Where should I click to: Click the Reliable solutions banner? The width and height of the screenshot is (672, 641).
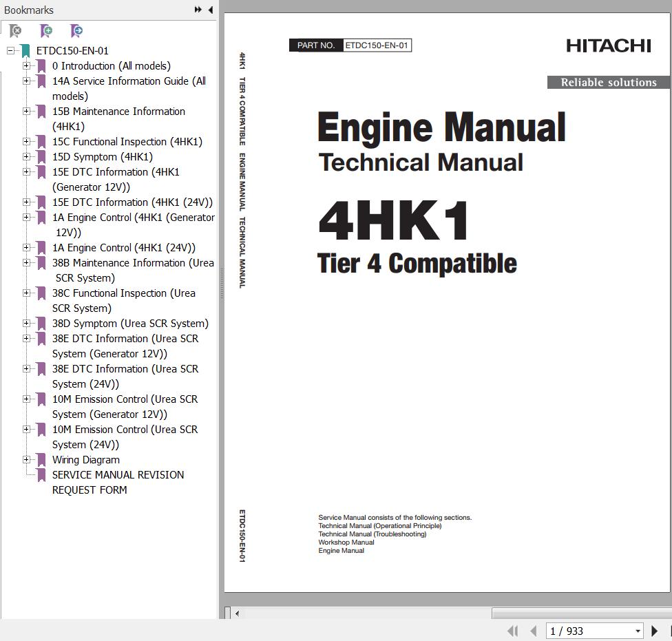609,82
